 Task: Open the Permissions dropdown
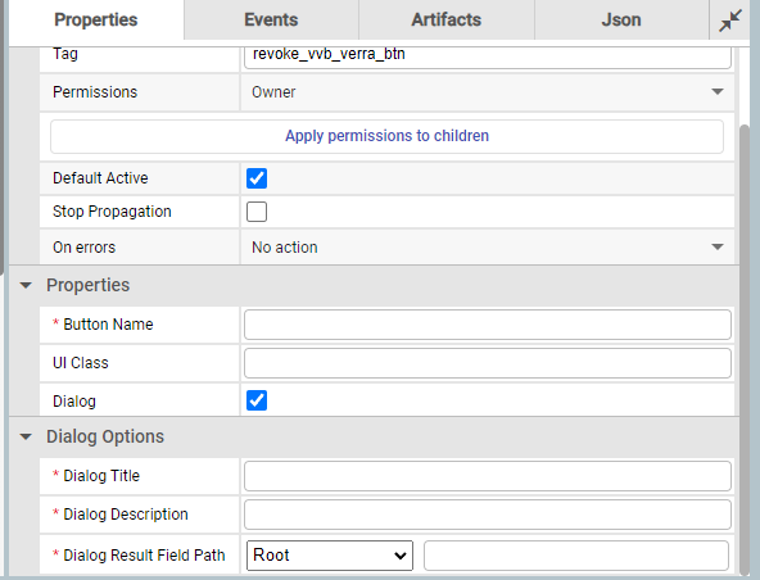click(487, 92)
